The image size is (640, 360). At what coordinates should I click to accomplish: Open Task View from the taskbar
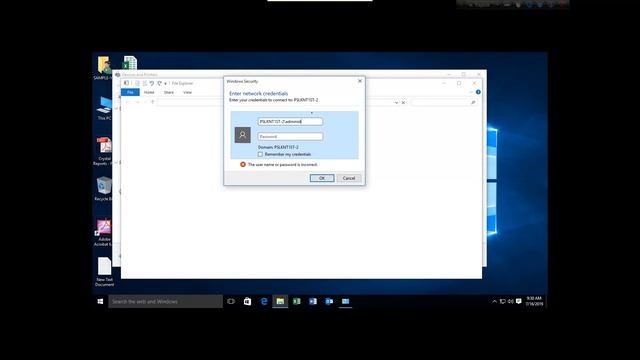pos(231,302)
